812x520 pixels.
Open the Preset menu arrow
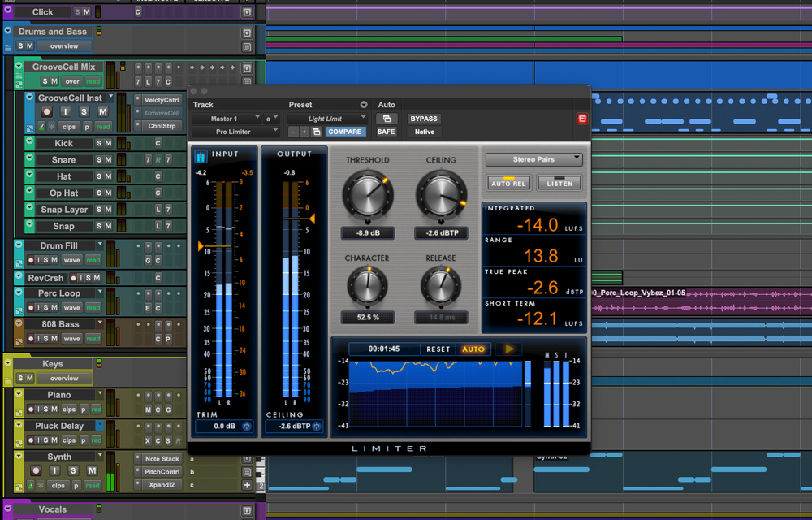coord(364,105)
